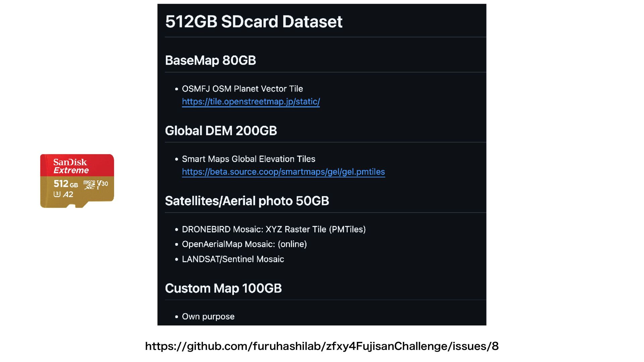644x362 pixels.
Task: Click the V30 speed class mark
Action: 102,184
